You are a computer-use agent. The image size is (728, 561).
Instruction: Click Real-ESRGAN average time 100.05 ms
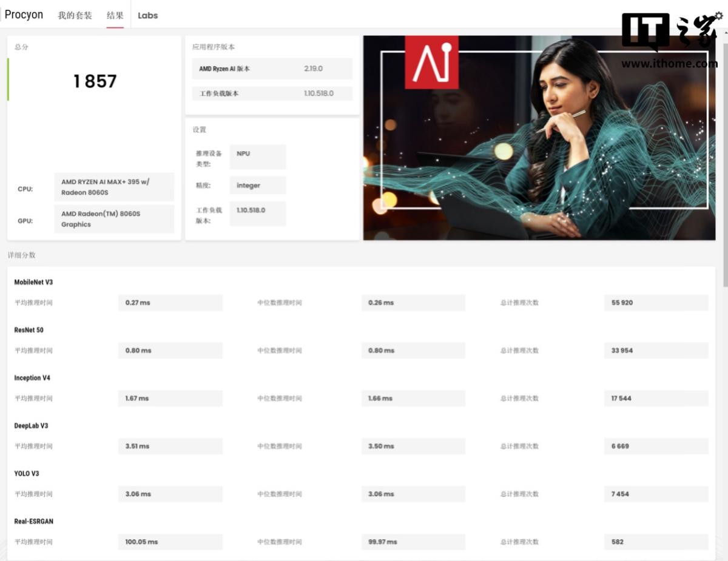click(170, 542)
